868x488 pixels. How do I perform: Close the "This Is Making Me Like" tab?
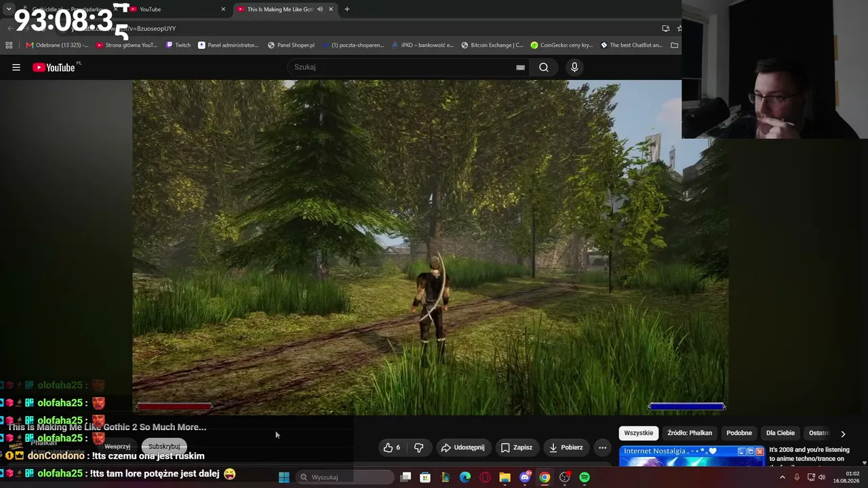coord(331,9)
